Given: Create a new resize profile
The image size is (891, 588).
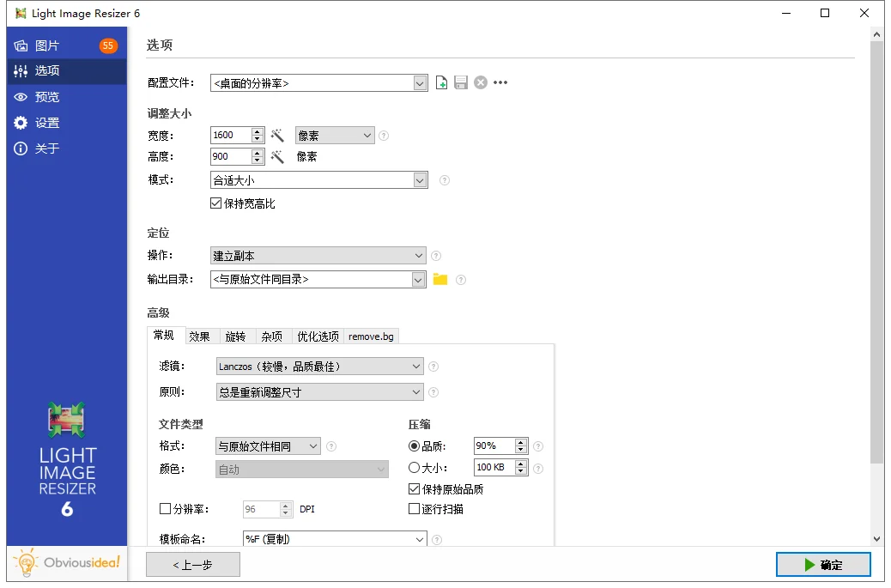Looking at the screenshot, I should pos(442,82).
